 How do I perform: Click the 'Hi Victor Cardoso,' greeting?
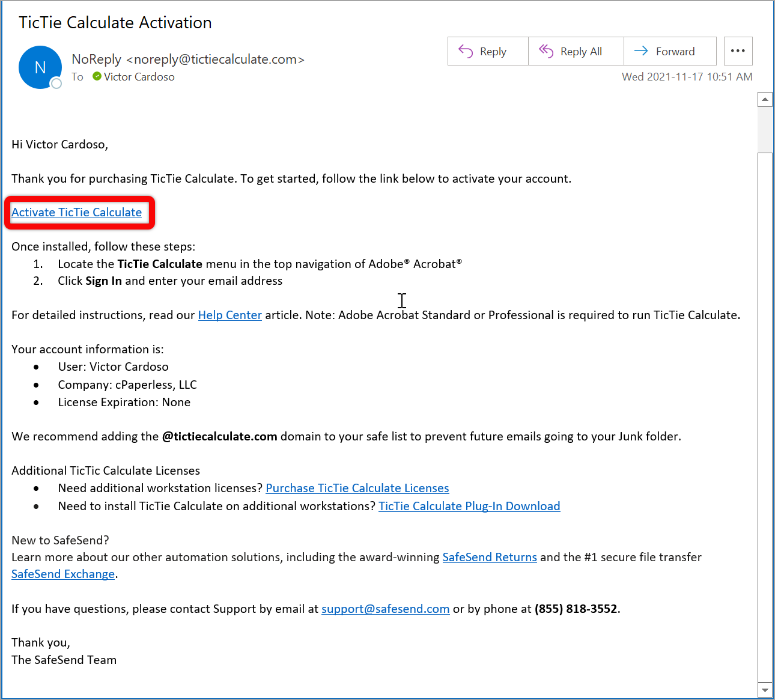coord(60,144)
